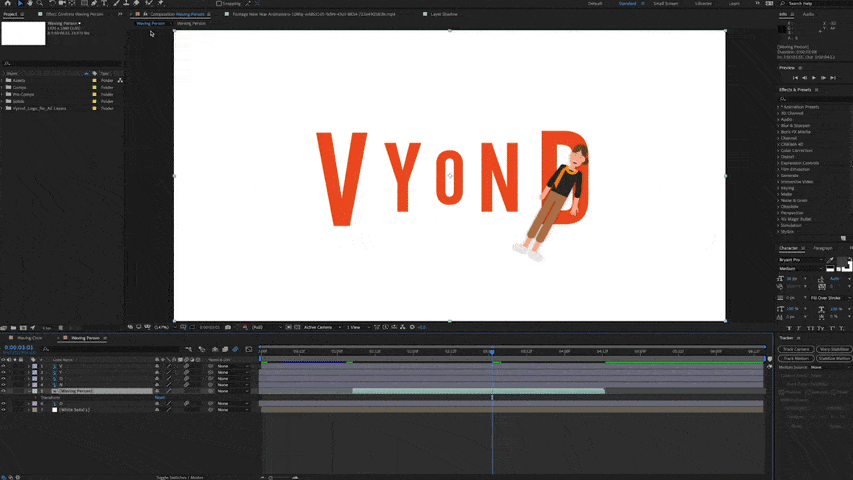Select the Brush tool
The height and width of the screenshot is (480, 853).
(x=116, y=3)
